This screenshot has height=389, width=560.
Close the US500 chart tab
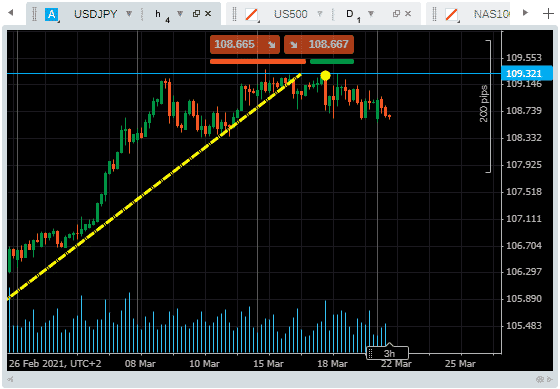tap(408, 14)
